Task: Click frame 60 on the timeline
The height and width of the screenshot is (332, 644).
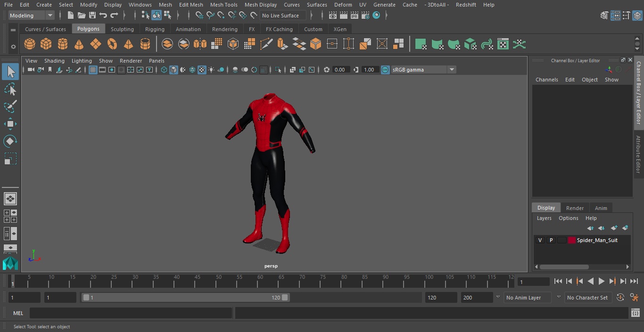Action: [260, 281]
